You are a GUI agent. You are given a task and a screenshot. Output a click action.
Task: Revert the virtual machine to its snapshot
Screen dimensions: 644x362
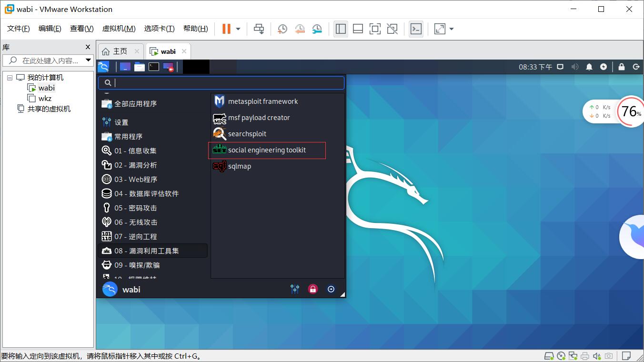(x=300, y=29)
